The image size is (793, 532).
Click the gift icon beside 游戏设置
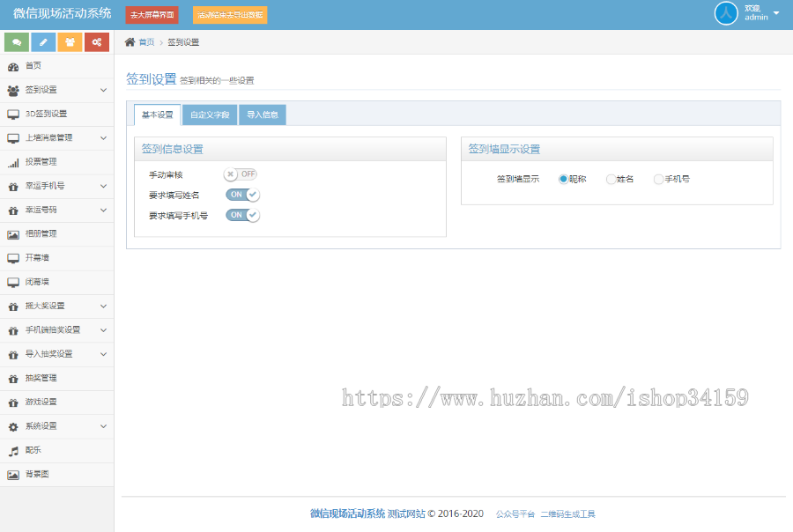tap(13, 403)
